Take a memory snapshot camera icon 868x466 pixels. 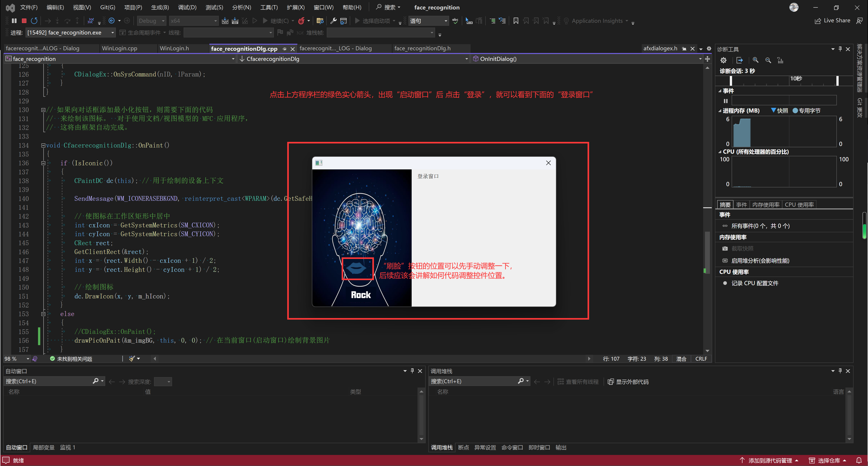(x=725, y=249)
